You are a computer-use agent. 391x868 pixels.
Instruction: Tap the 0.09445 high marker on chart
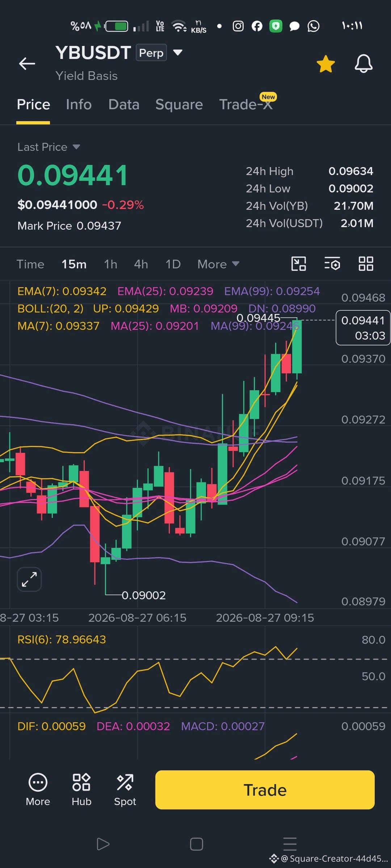coord(258,318)
